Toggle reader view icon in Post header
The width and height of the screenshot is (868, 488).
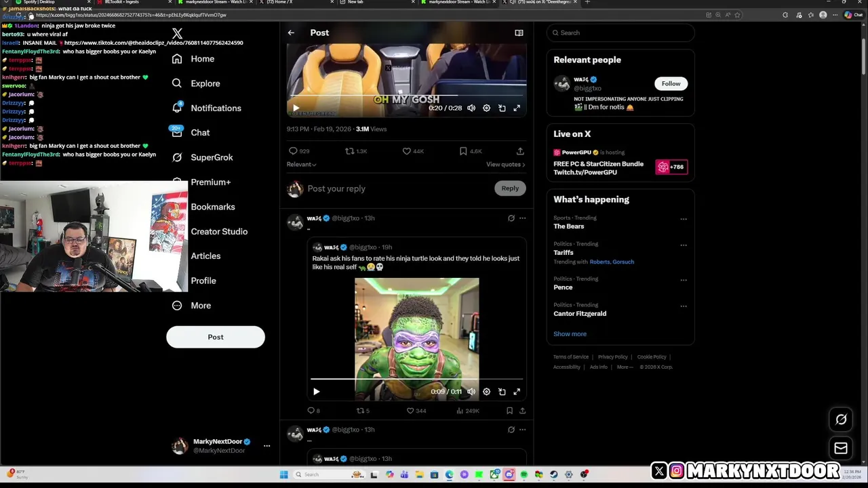[x=519, y=33]
